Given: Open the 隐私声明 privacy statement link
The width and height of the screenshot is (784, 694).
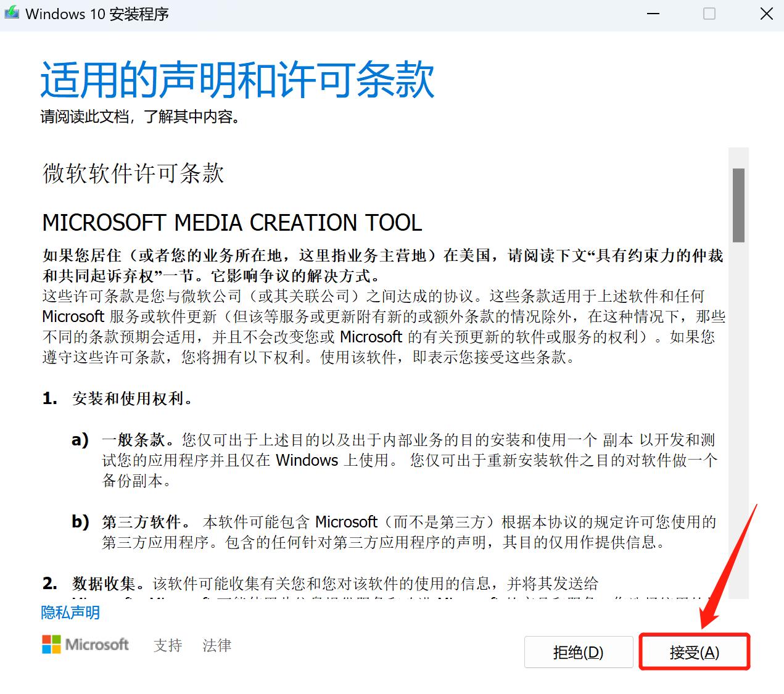Looking at the screenshot, I should [70, 612].
